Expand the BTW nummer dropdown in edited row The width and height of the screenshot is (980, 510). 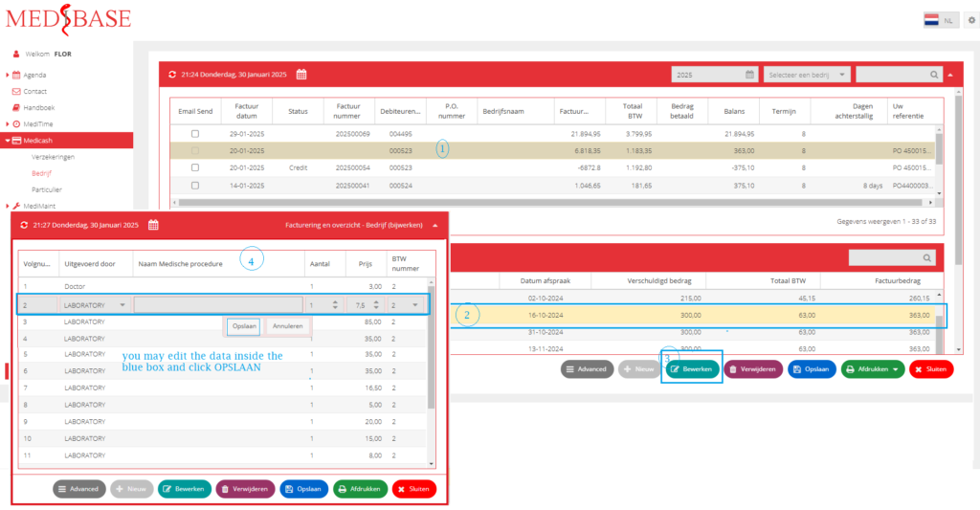(405, 305)
